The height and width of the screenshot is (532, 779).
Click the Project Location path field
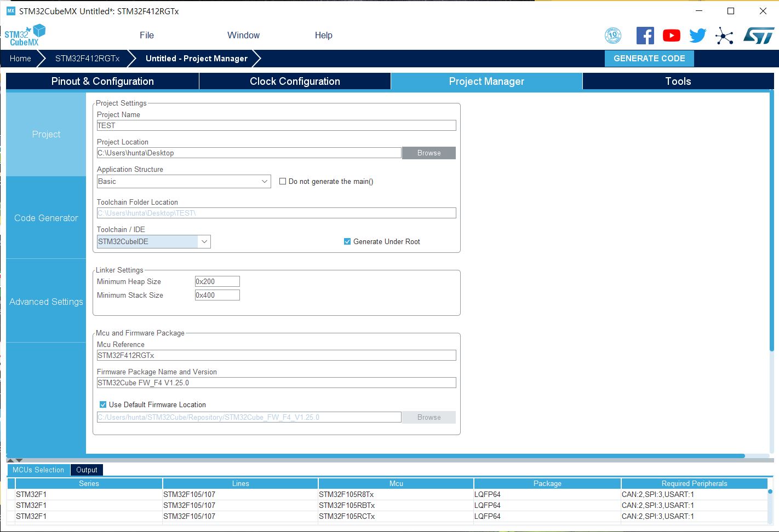(249, 153)
